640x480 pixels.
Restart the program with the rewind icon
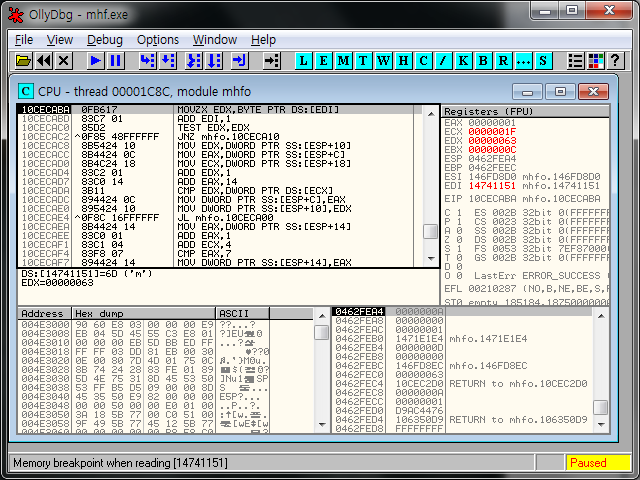pos(44,61)
